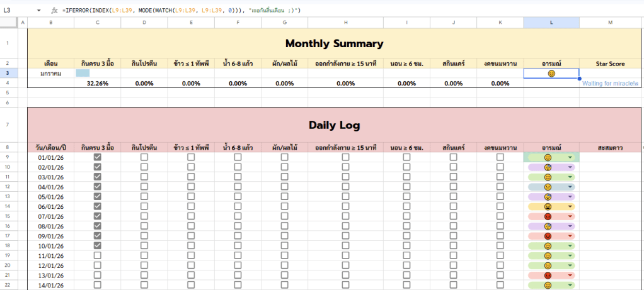
Task: Click the "Waiting for miracle!" Star Score text
Action: [610, 83]
